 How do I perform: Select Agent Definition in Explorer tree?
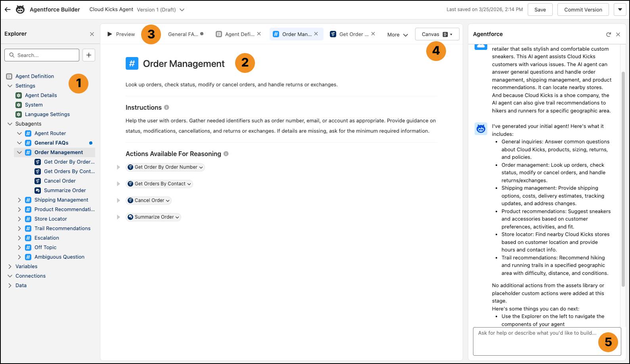point(34,76)
